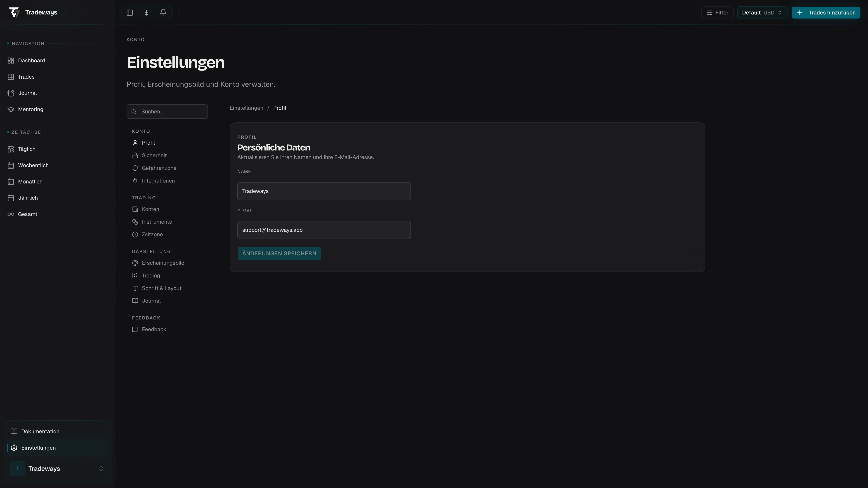The height and width of the screenshot is (488, 868).
Task: Open Sicherheit via the lock icon
Action: [x=154, y=155]
